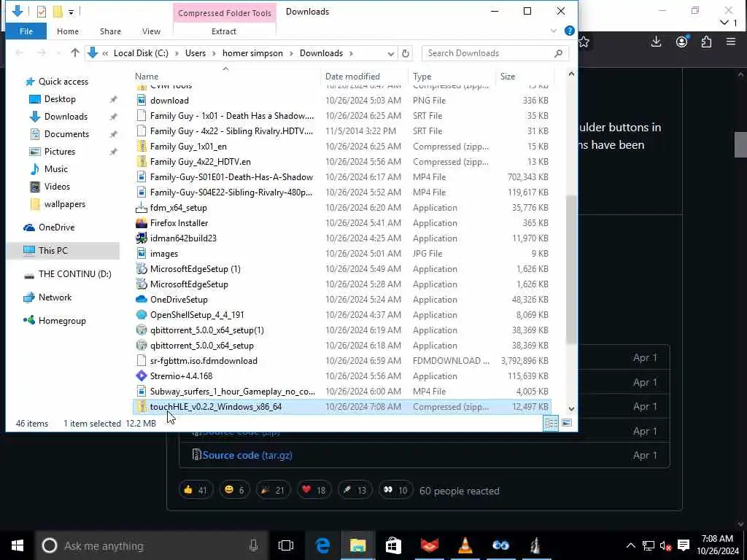Viewport: 747px width, 560px height.
Task: Switch to Large icons view button
Action: [x=566, y=423]
